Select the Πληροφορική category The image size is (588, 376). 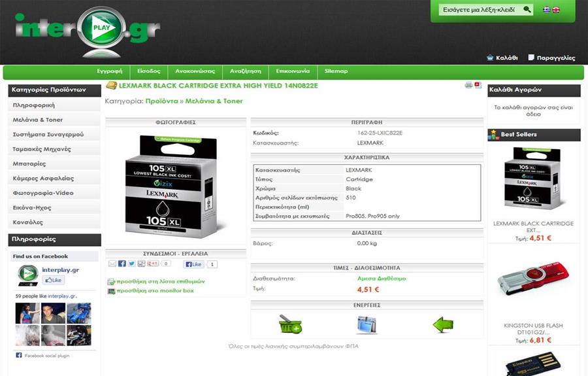click(x=54, y=105)
